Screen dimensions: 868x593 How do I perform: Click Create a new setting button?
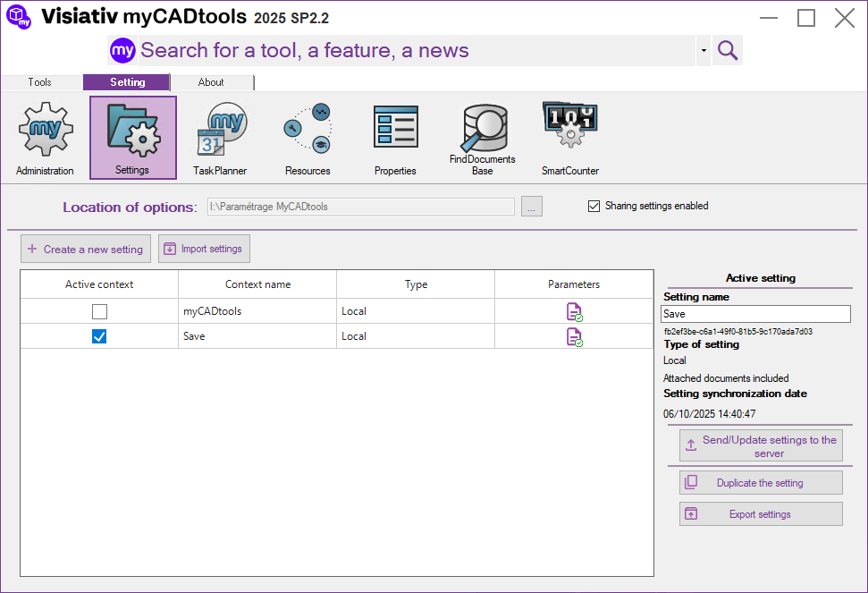(x=86, y=249)
